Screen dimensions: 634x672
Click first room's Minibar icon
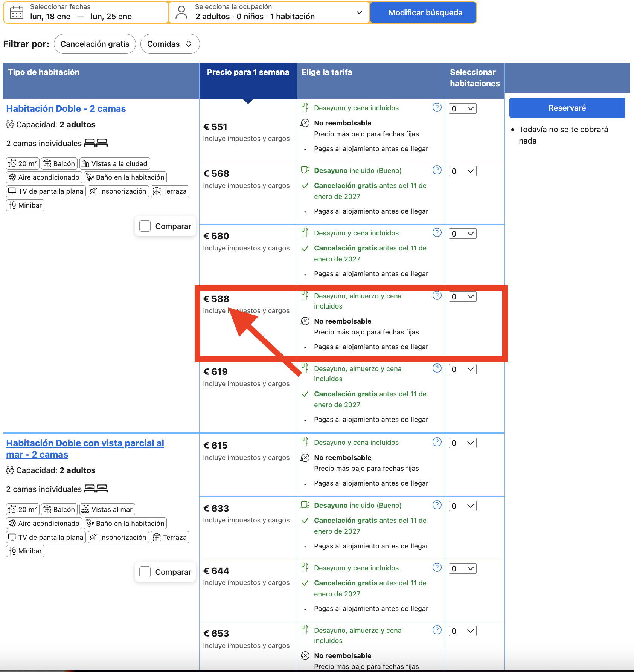pyautogui.click(x=12, y=205)
